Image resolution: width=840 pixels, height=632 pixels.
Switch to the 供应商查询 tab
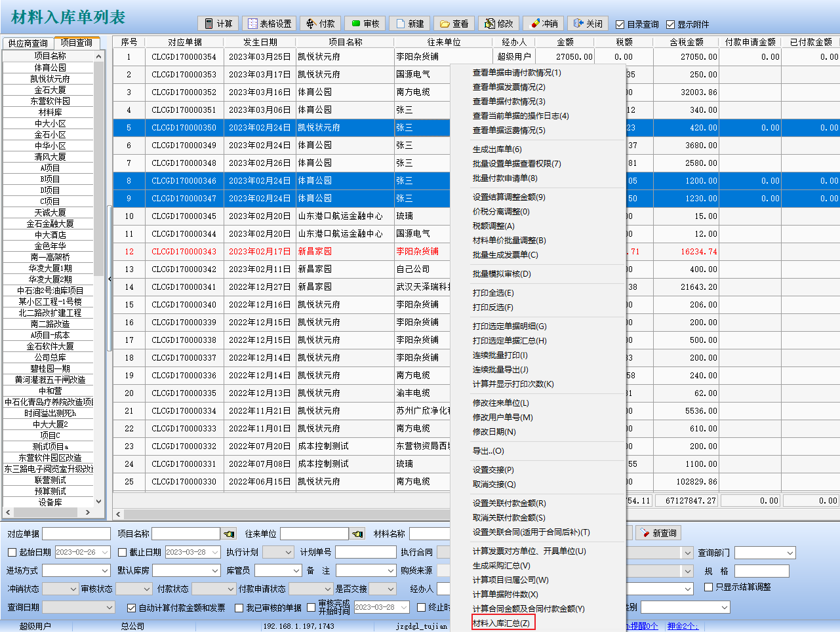coord(28,43)
